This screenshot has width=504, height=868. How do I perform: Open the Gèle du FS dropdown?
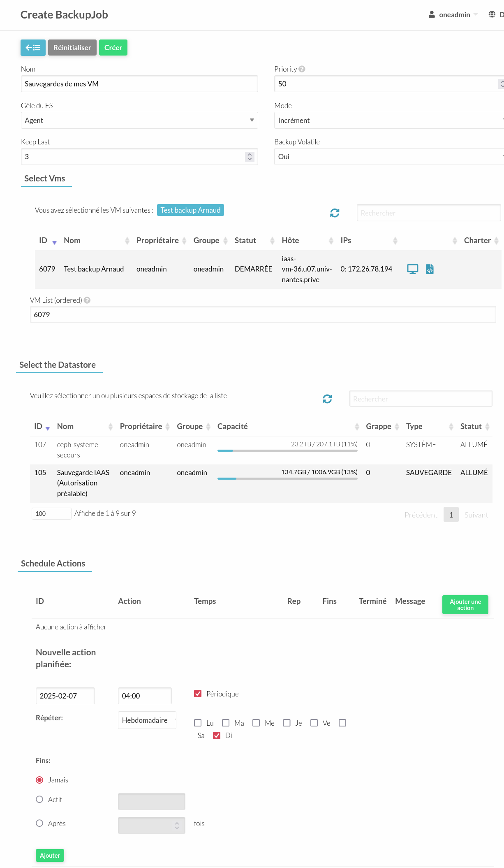(x=139, y=121)
